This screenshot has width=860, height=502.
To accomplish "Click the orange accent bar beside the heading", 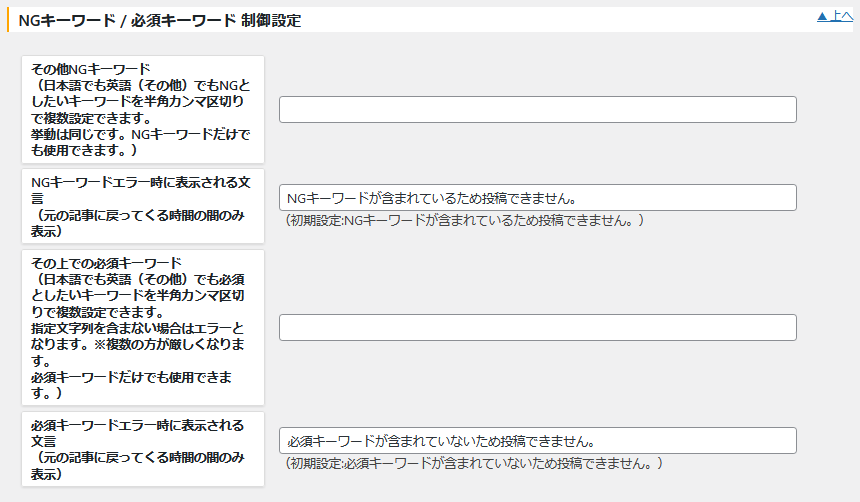I will pos(8,20).
